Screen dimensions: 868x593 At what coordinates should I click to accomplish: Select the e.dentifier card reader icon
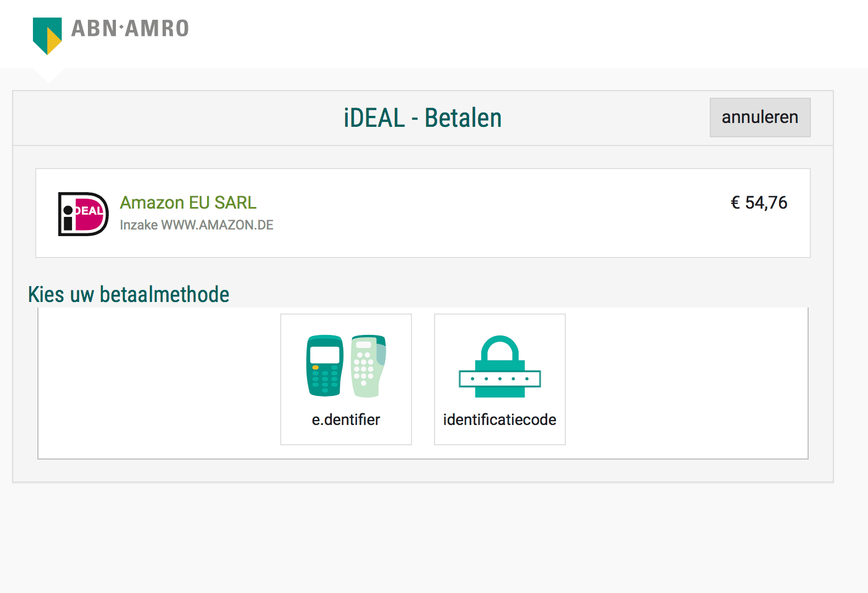[346, 366]
